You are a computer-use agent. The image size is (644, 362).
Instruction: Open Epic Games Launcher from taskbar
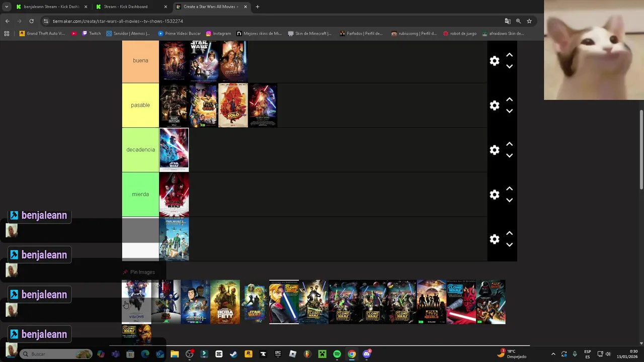coord(278,354)
